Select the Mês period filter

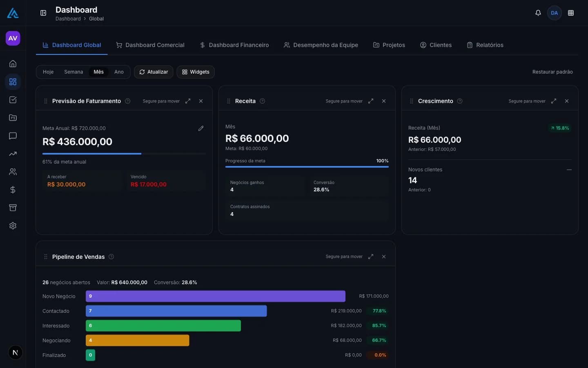(99, 72)
